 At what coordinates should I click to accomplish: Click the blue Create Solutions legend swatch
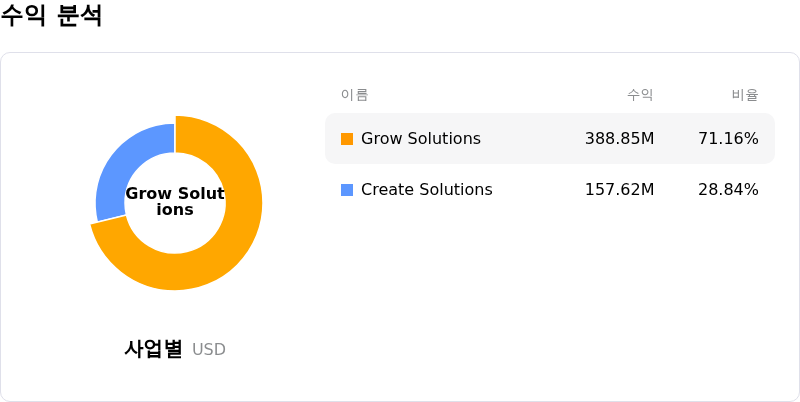click(347, 190)
